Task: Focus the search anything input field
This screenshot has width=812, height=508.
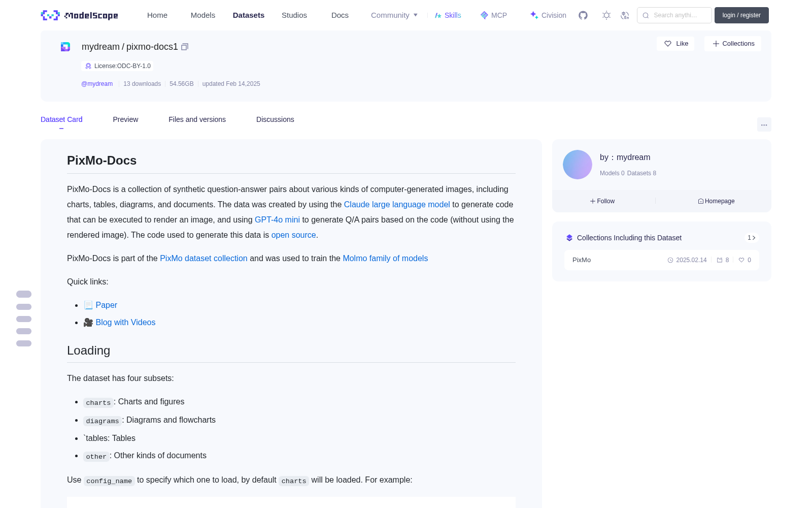Action: tap(674, 15)
